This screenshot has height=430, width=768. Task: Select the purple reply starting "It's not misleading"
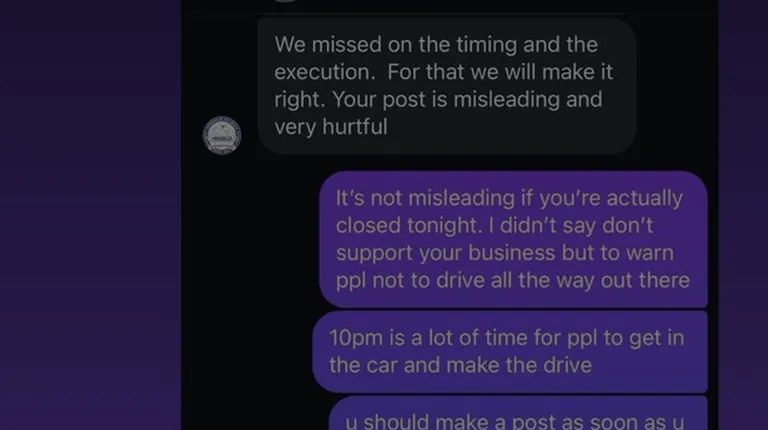click(x=513, y=239)
